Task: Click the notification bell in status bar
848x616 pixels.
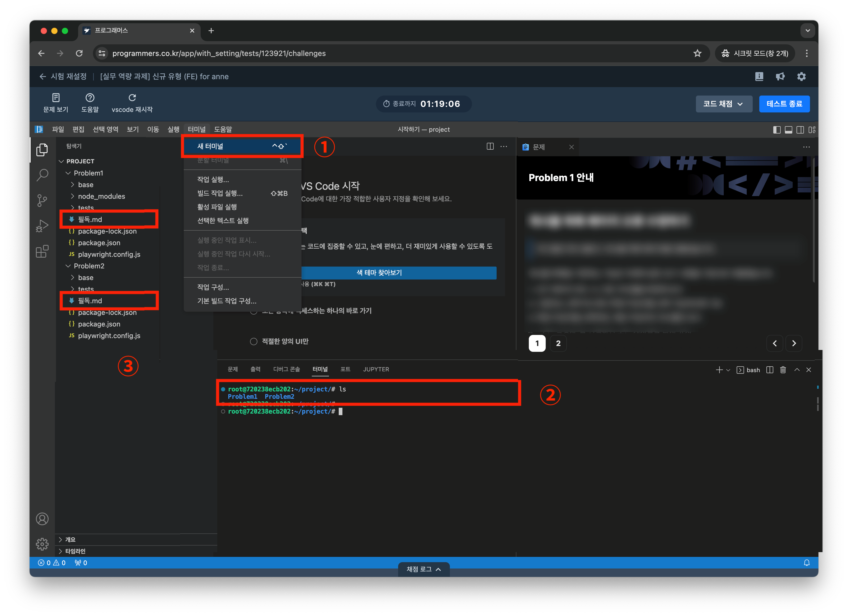Action: click(x=807, y=562)
